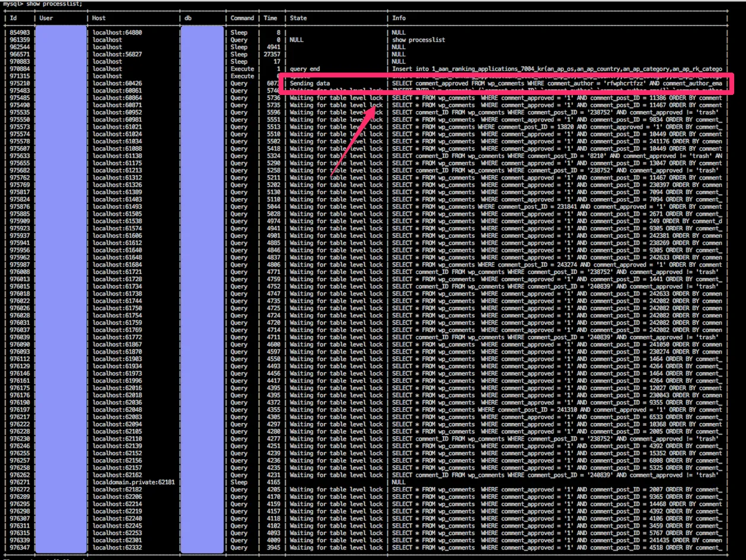Click the mysql prompt command line
Screen dimensions: 746x560
click(x=43, y=4)
